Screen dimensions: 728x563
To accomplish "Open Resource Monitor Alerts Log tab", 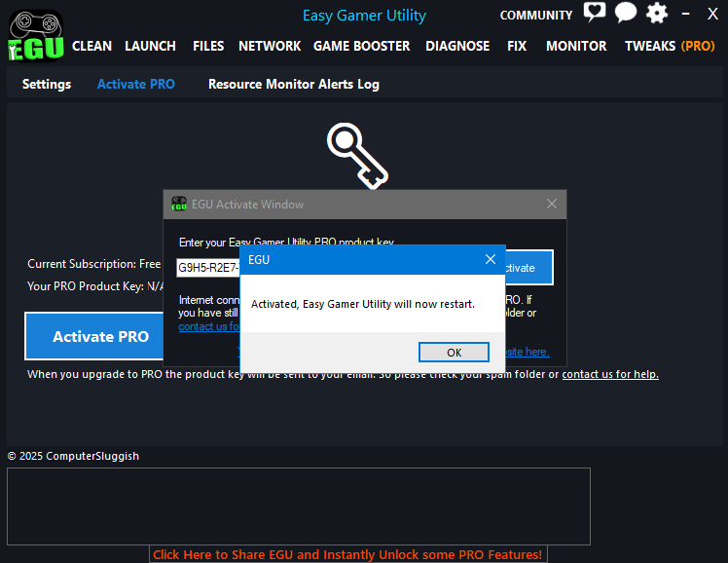I will (294, 84).
